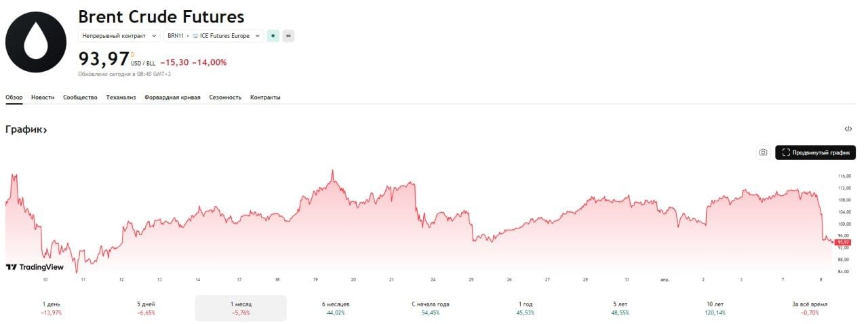Screen dimensions: 868x324
Task: Click the chart peak near date 19
Action: click(332, 171)
